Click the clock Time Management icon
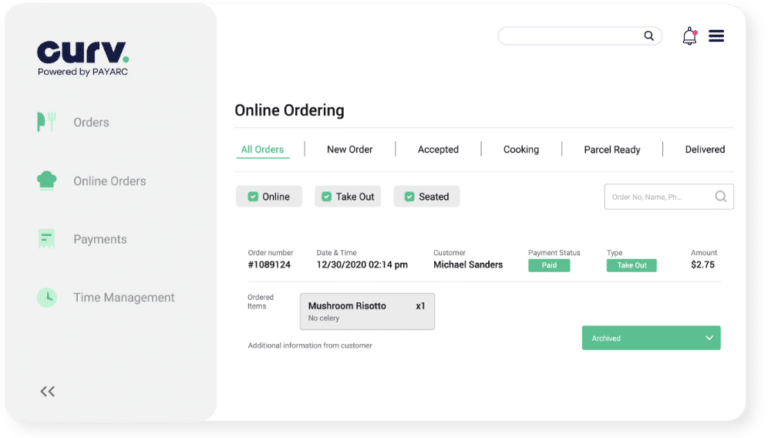The width and height of the screenshot is (768, 438). coord(46,297)
